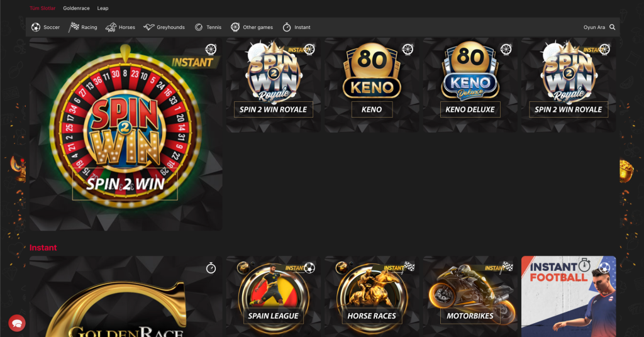Select the Racing checkered flag icon
This screenshot has width=644, height=337.
pos(74,27)
